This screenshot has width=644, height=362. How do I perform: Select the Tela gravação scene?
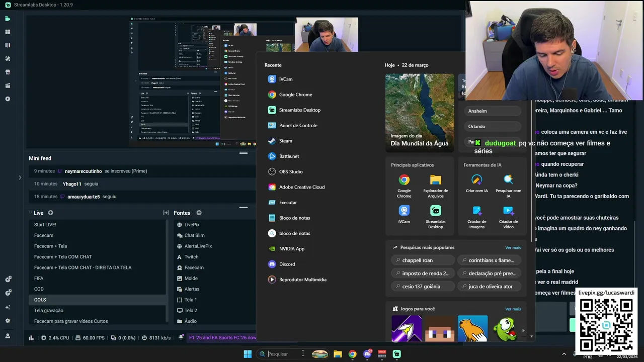coord(97,311)
